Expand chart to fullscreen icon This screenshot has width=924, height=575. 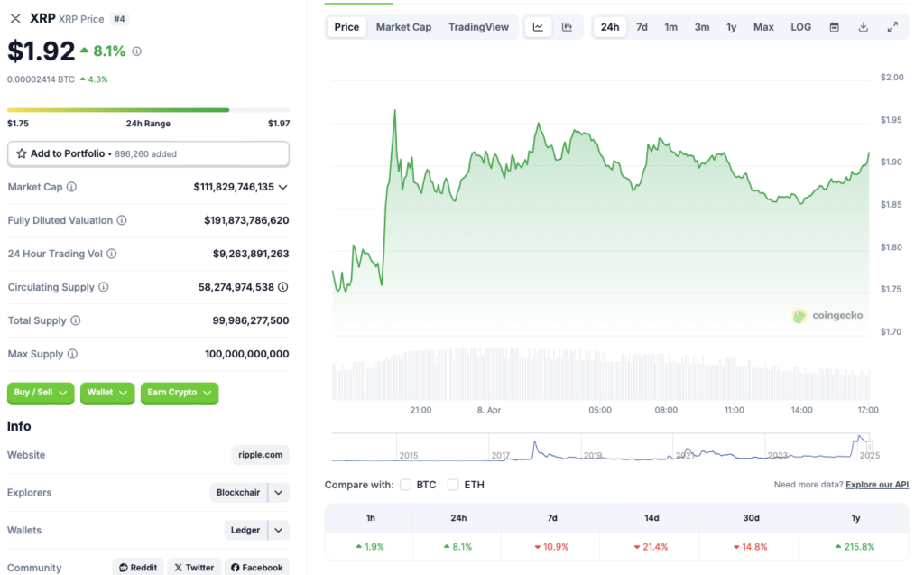point(892,26)
